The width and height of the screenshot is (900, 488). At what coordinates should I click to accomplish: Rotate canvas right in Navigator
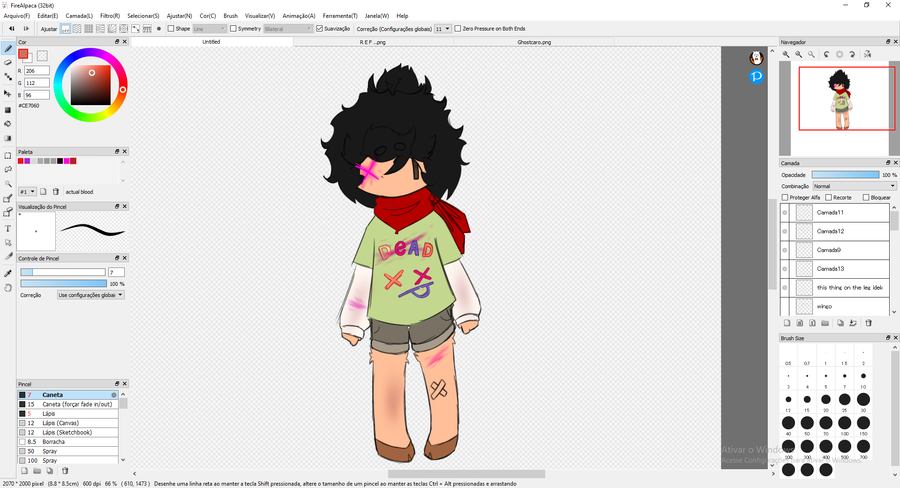(852, 54)
